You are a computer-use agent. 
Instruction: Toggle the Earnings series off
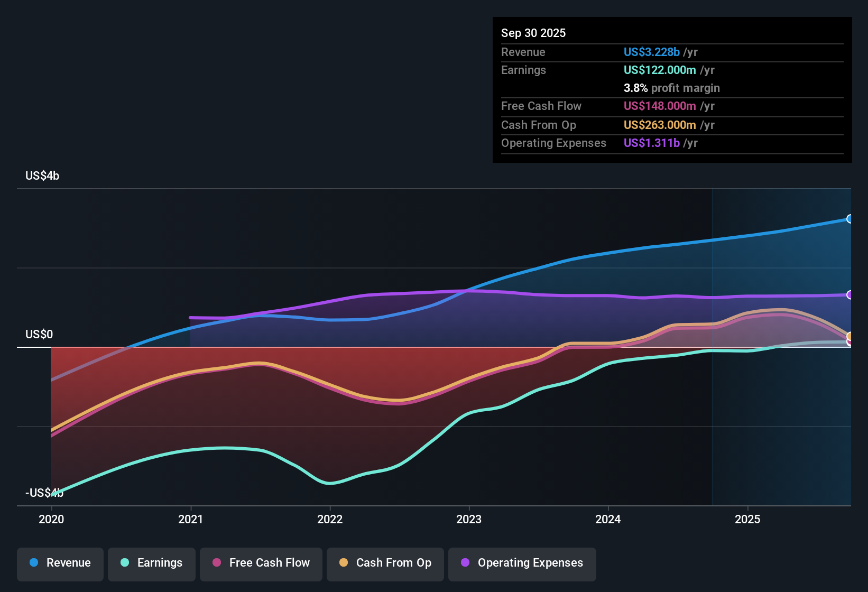coord(152,563)
